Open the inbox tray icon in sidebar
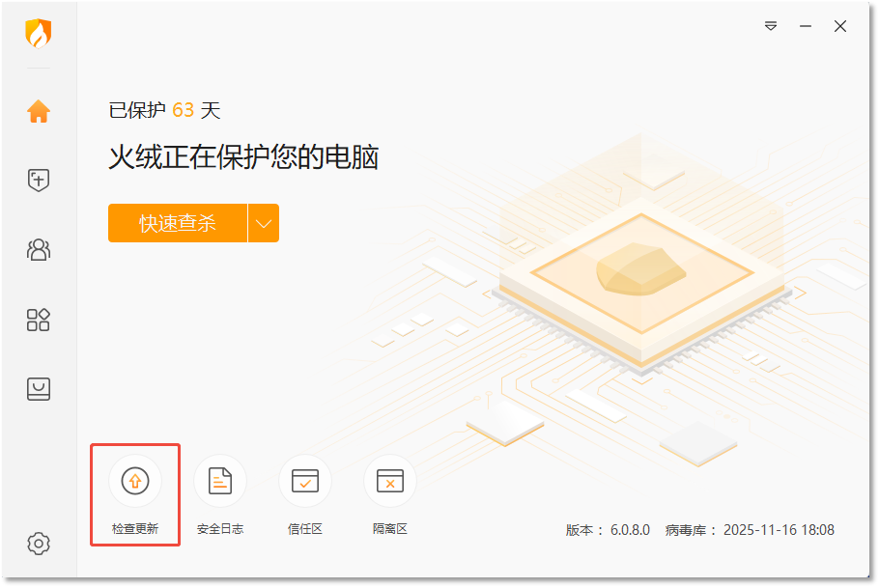 pos(38,389)
